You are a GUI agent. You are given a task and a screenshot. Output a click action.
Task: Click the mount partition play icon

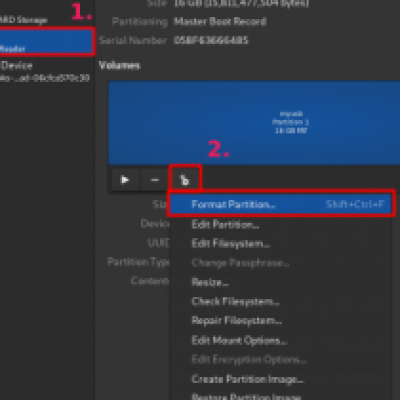[x=125, y=180]
